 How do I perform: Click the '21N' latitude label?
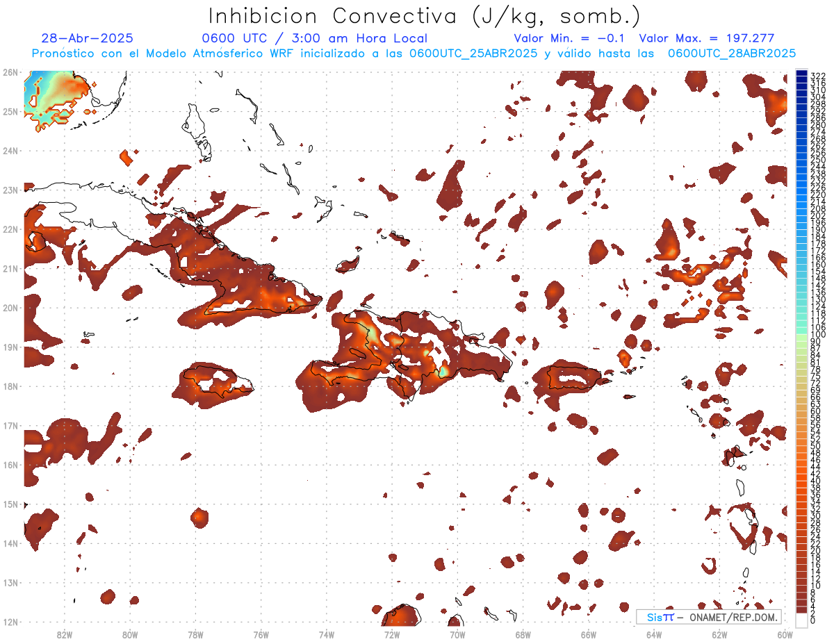[x=10, y=268]
